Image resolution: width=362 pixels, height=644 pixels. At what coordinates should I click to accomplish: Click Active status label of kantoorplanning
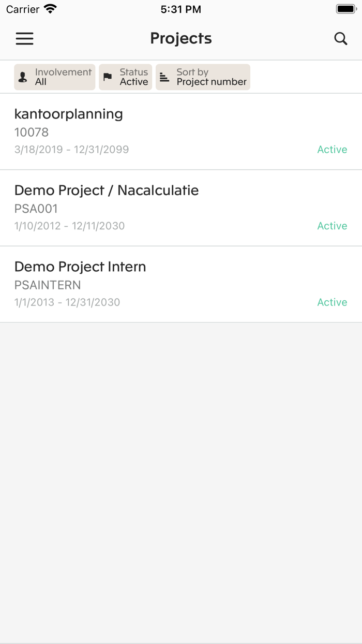click(x=332, y=150)
